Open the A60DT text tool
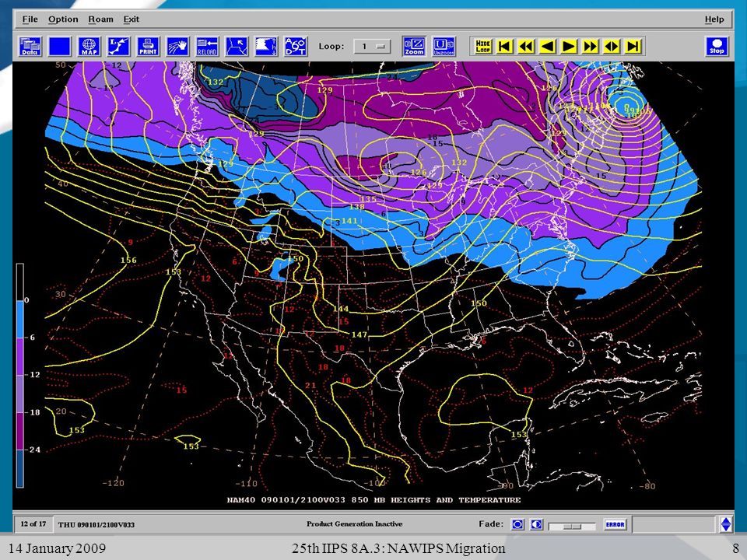747x560 pixels. pyautogui.click(x=296, y=47)
